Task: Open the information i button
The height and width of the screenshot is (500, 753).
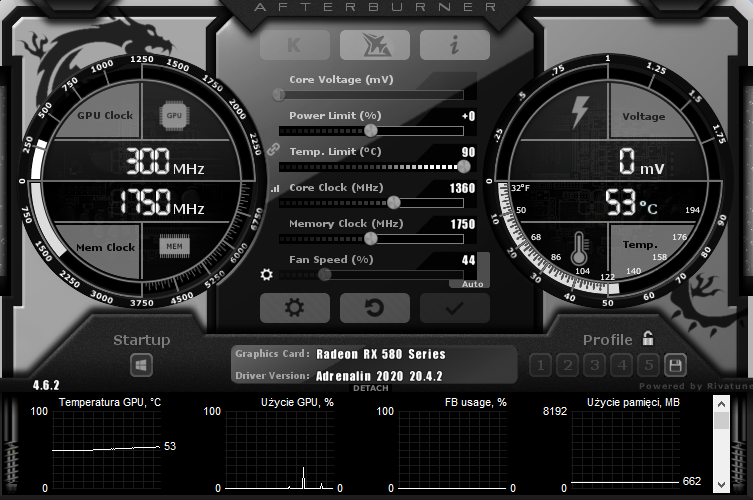Action: (455, 45)
